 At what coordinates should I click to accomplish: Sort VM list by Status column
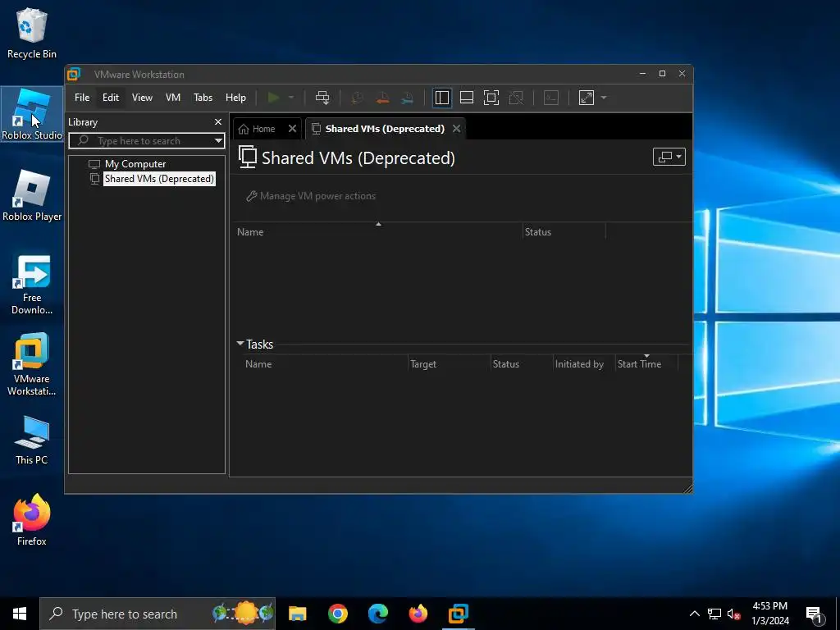pos(564,232)
